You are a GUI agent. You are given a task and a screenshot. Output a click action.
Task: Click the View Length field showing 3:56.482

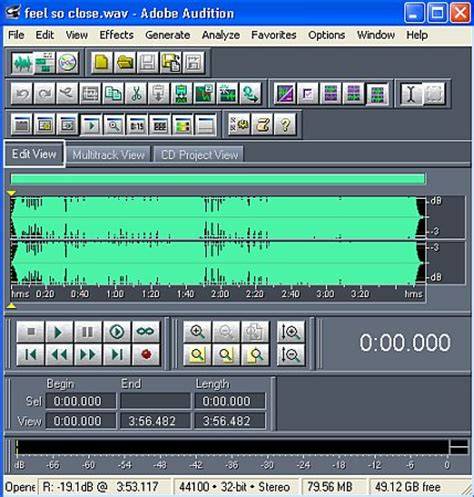click(230, 421)
